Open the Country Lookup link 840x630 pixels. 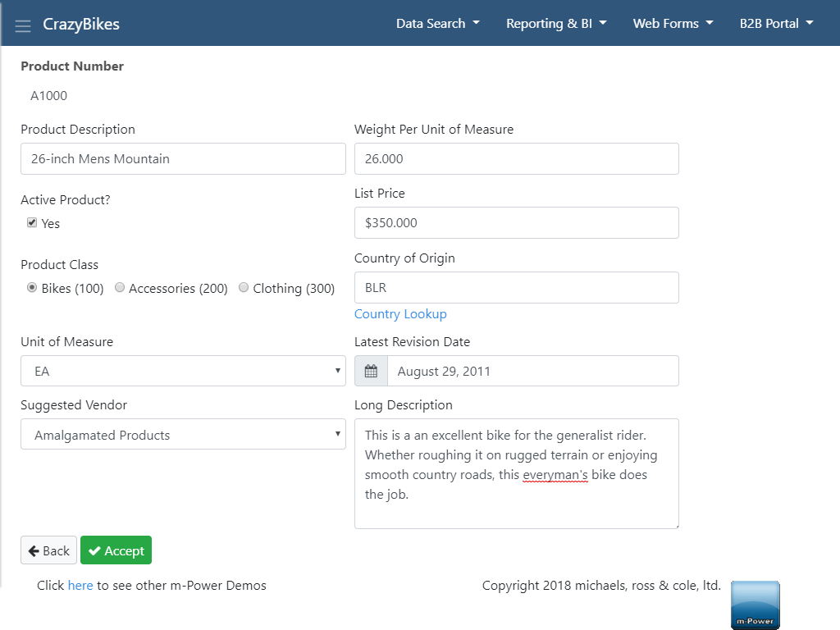tap(400, 314)
